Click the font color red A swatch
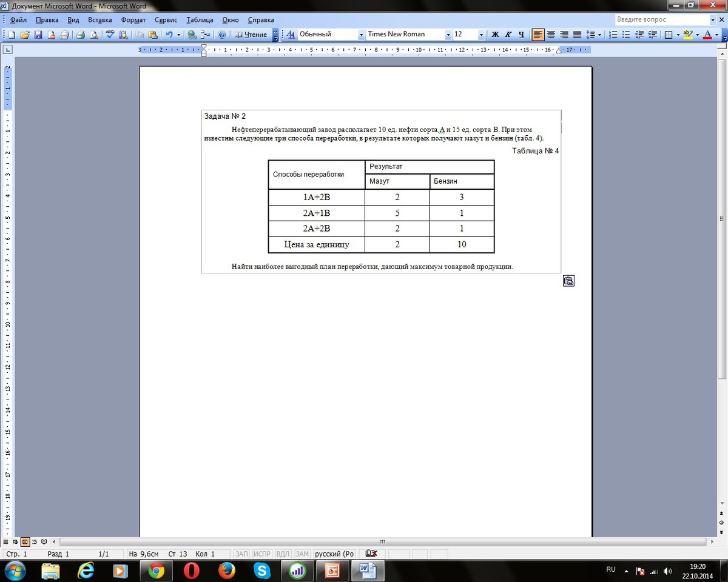 (707, 35)
